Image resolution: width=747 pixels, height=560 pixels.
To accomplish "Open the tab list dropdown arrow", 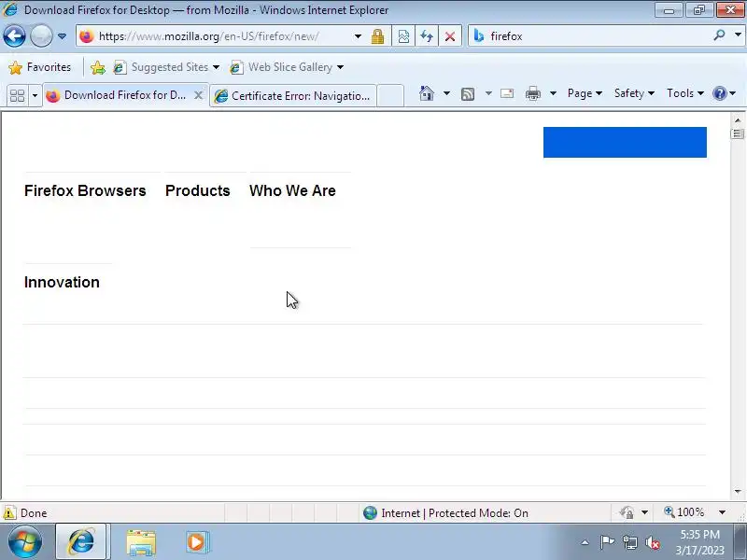I will pos(35,96).
